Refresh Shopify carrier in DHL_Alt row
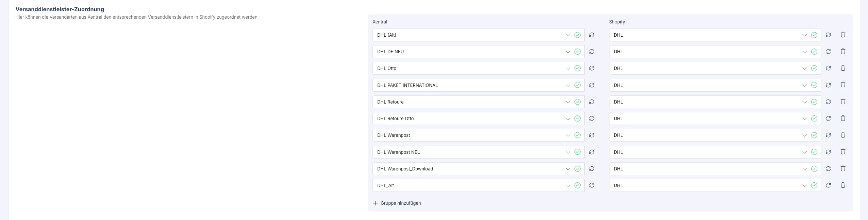The width and height of the screenshot is (868, 220). point(828,185)
